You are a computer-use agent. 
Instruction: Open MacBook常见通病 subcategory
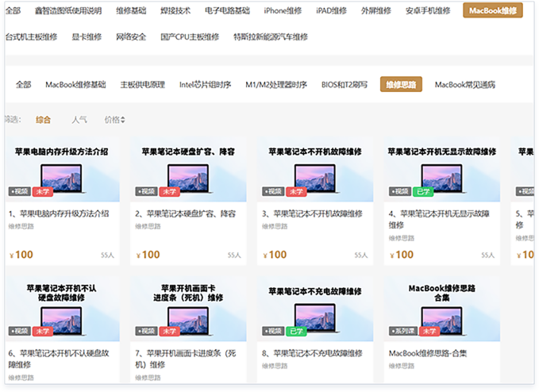tap(465, 85)
